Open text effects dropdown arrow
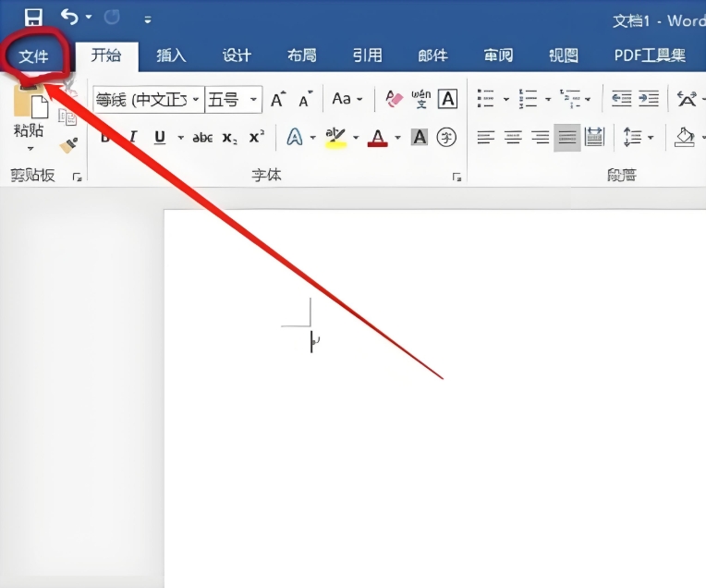 (x=313, y=138)
